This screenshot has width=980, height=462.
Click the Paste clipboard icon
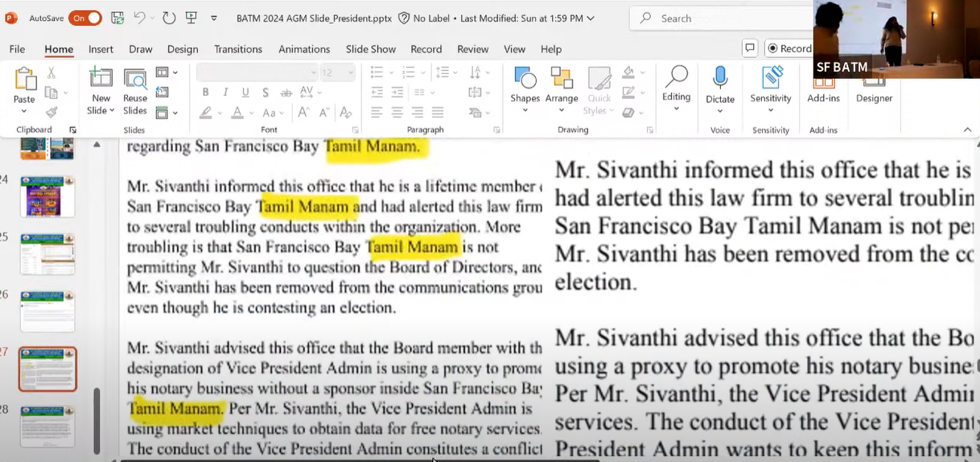click(24, 80)
